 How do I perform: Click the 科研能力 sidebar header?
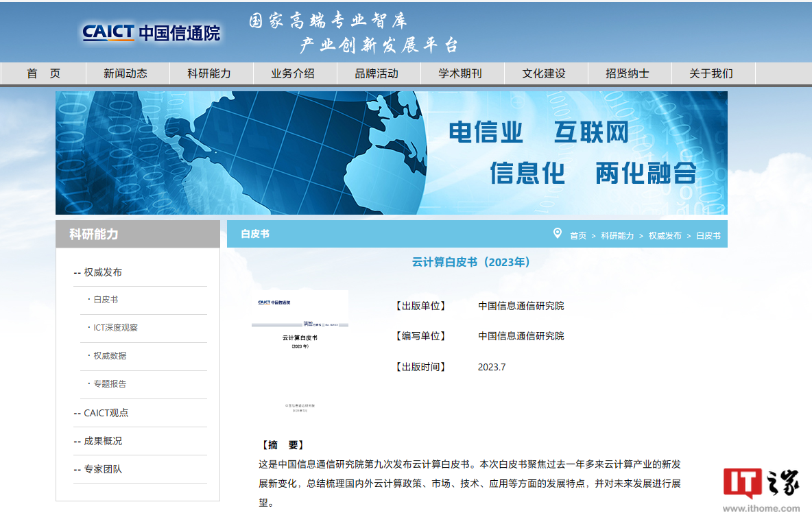(x=138, y=234)
